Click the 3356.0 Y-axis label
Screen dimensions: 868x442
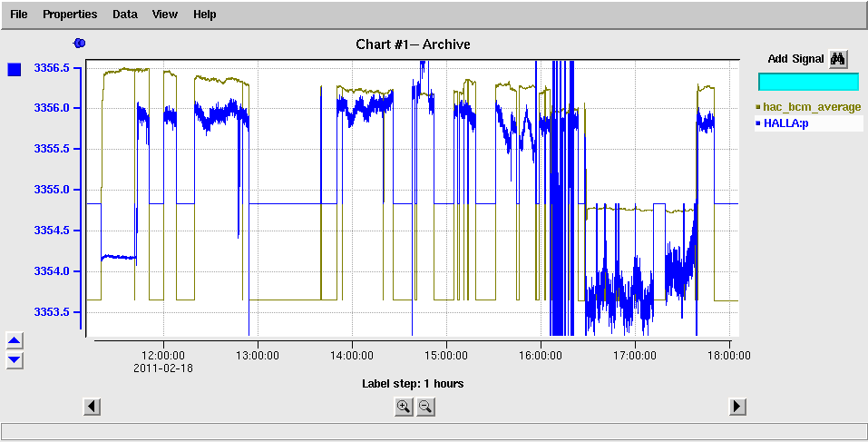[52, 109]
